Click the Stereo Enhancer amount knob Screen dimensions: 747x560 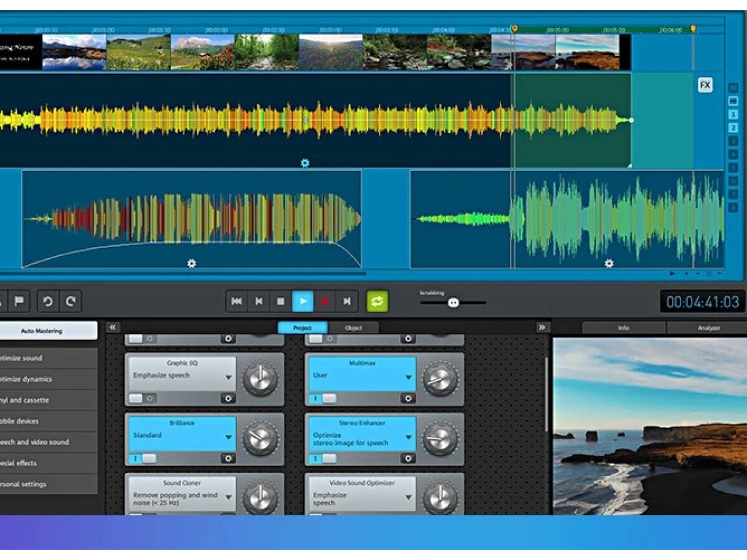click(440, 439)
